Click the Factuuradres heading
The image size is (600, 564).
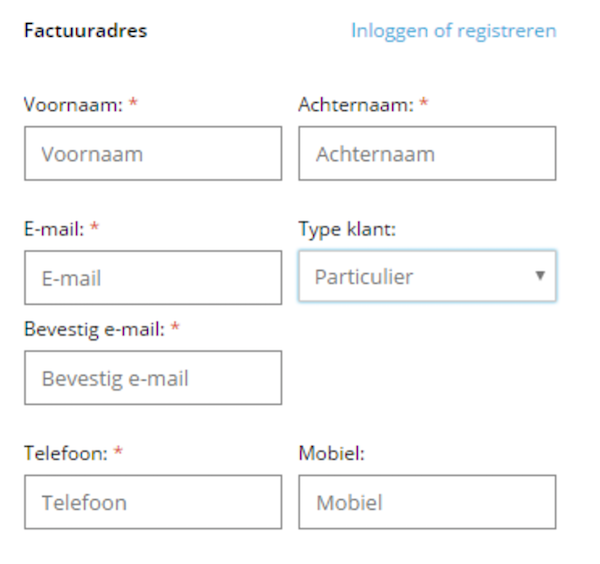coord(85,31)
